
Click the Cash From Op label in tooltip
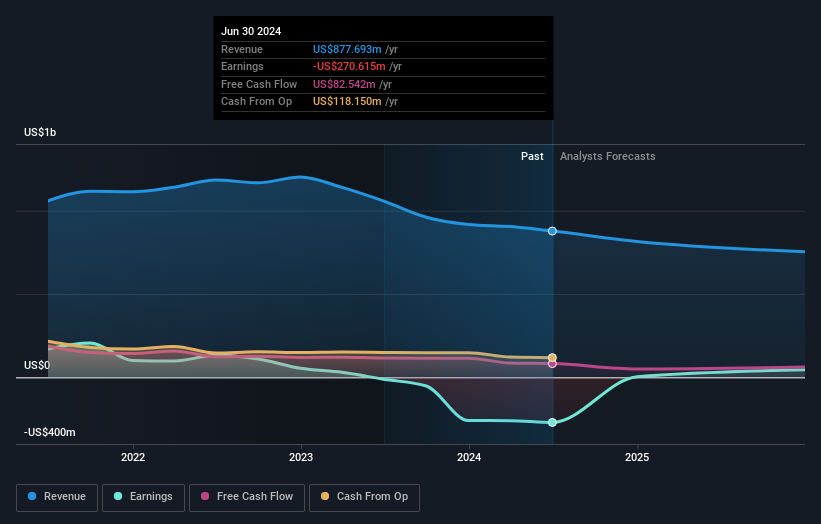pos(257,102)
